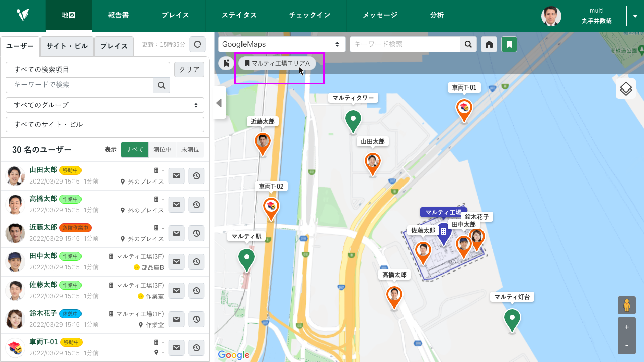The image size is (644, 362).
Task: View history for 近藤太郎 via clock icon
Action: coord(196,233)
